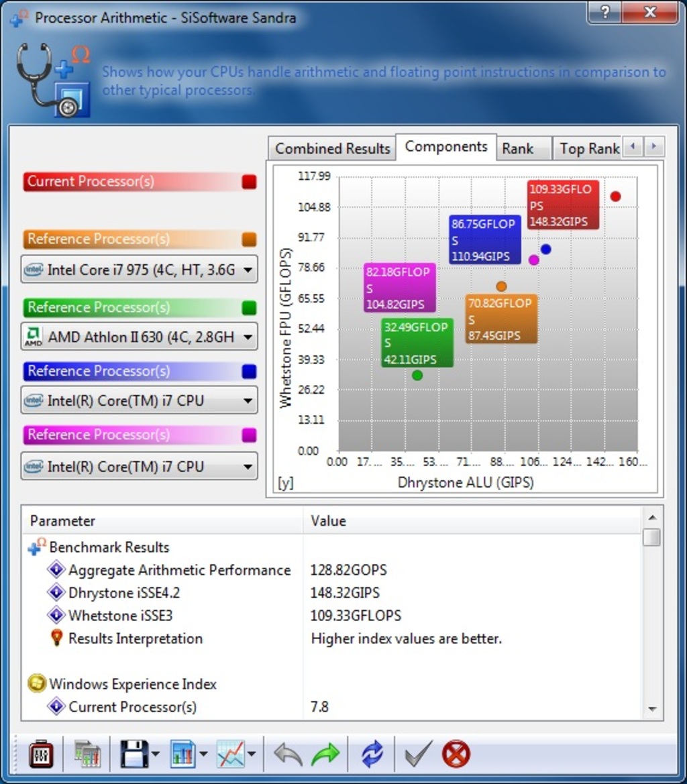
Task: Click the blue Reference Processor(s) label
Action: pos(99,371)
